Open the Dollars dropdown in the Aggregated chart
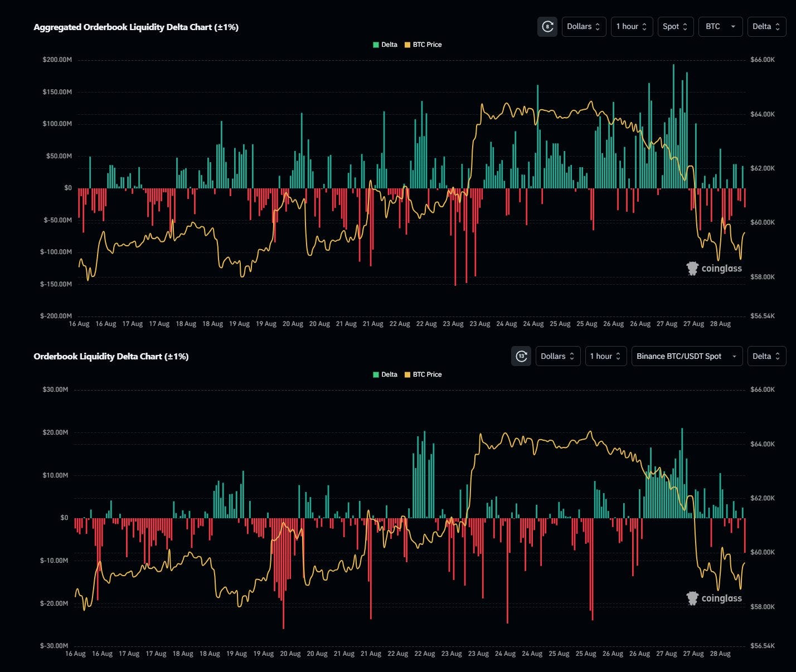The width and height of the screenshot is (796, 672). click(x=584, y=27)
